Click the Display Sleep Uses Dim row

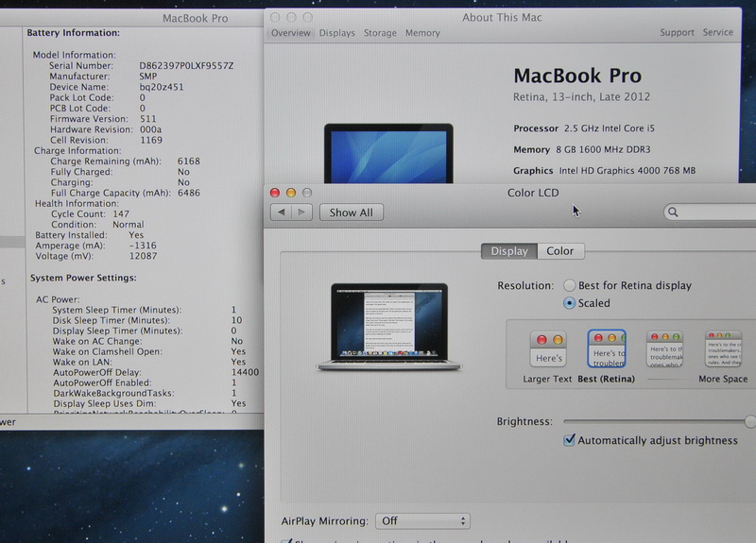(x=149, y=404)
